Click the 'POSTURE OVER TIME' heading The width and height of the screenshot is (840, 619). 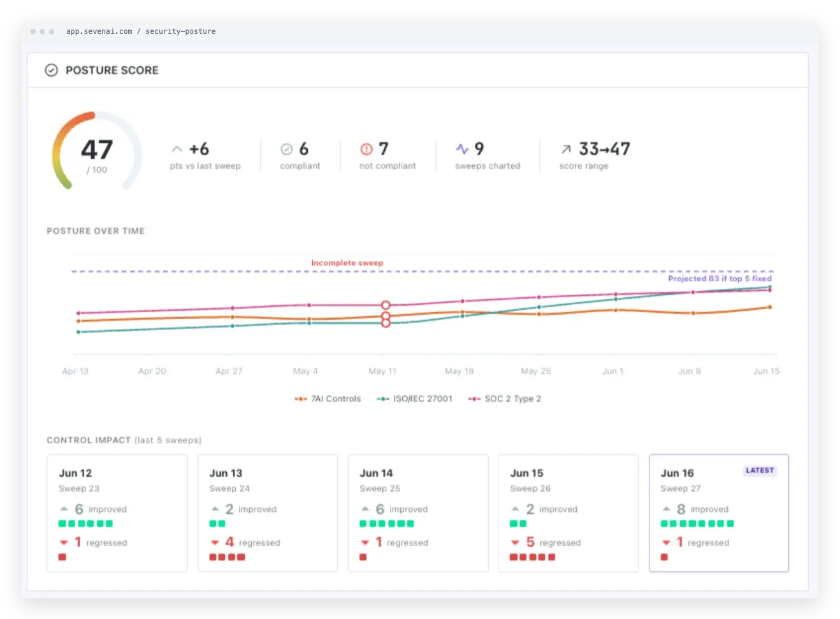coord(96,231)
